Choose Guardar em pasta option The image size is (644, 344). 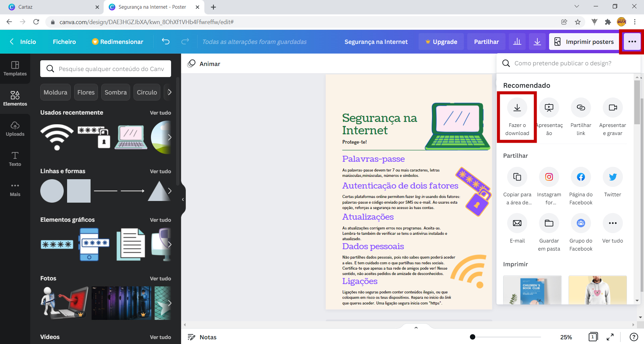[x=549, y=223]
